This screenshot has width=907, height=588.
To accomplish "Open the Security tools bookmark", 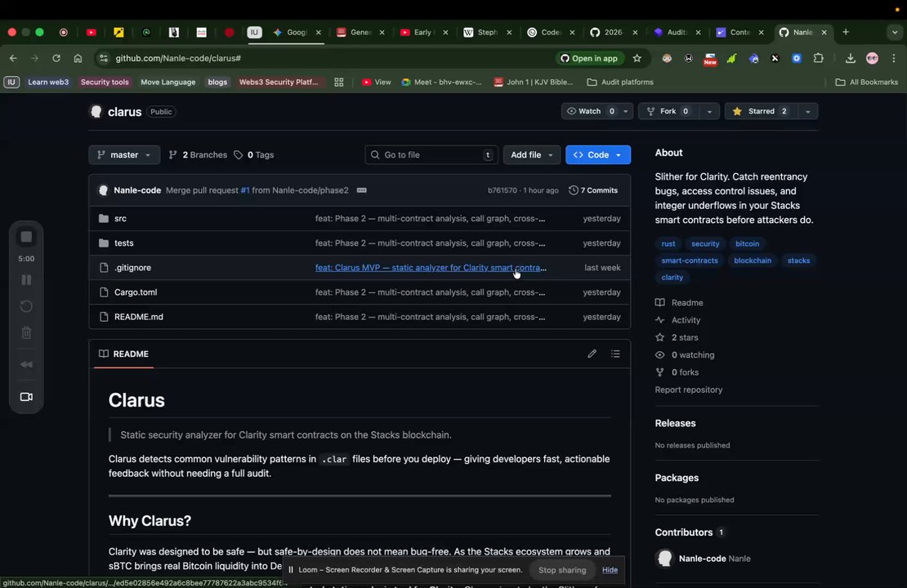I will (x=105, y=82).
